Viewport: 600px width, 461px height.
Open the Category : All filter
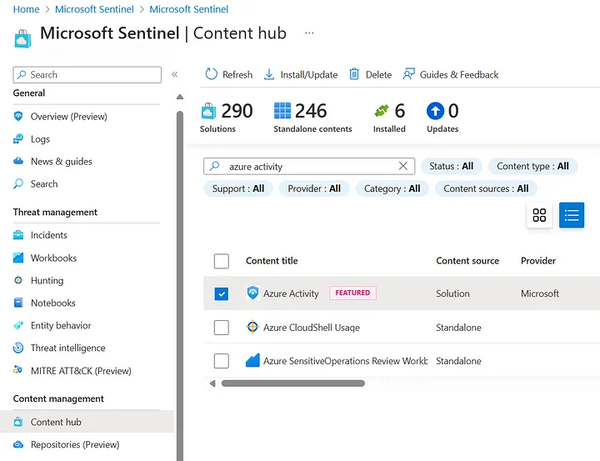[x=392, y=189]
